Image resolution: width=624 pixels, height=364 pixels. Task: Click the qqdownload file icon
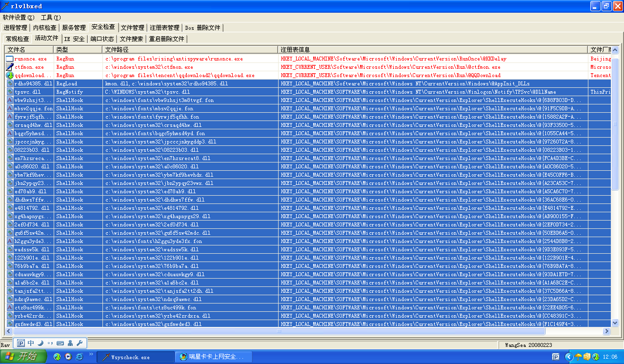tap(10, 75)
